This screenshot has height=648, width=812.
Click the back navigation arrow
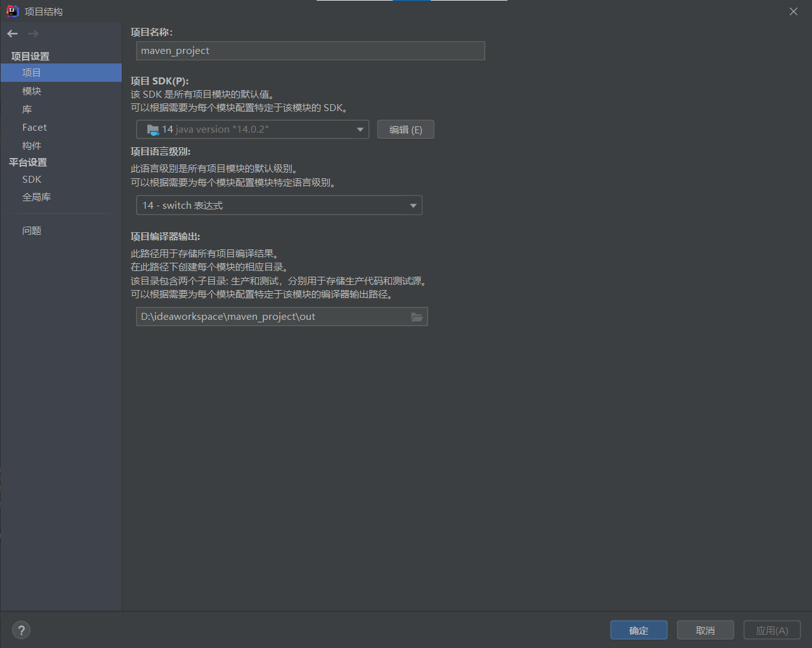point(13,34)
